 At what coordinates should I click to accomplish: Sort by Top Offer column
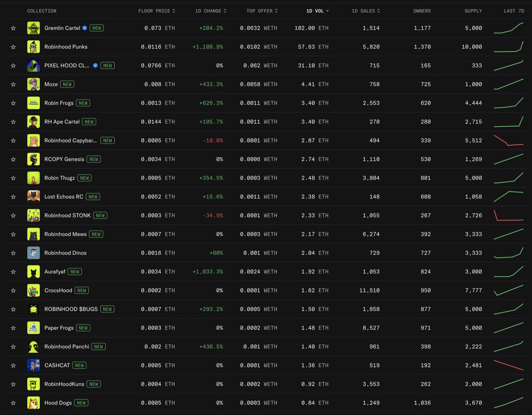[x=262, y=11]
